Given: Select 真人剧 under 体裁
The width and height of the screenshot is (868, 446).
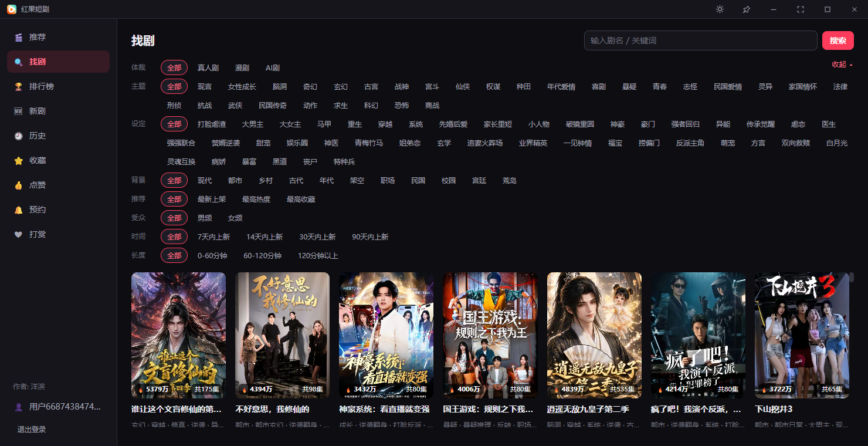Looking at the screenshot, I should click(x=208, y=68).
